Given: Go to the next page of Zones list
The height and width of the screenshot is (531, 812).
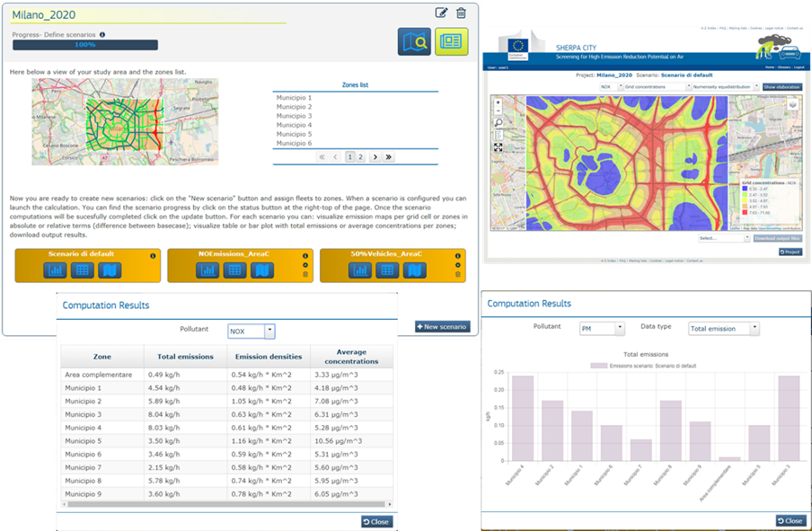Looking at the screenshot, I should [375, 157].
